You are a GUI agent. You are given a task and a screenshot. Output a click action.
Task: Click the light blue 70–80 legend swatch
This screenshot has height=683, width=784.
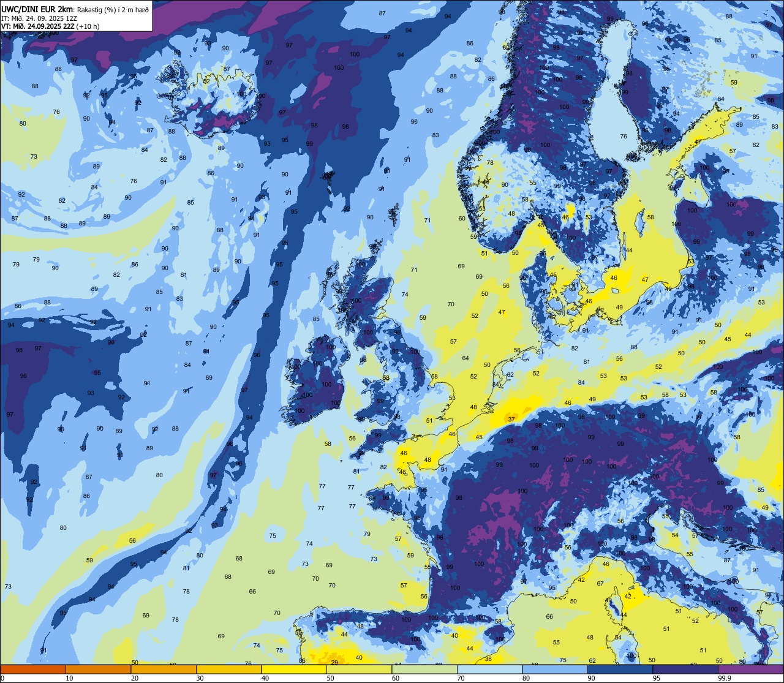point(489,669)
